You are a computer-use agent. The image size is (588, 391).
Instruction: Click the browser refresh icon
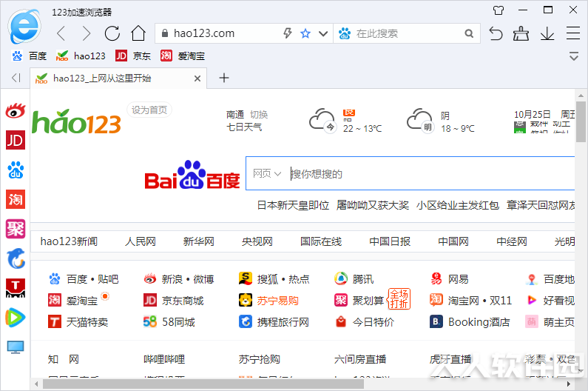pos(112,33)
